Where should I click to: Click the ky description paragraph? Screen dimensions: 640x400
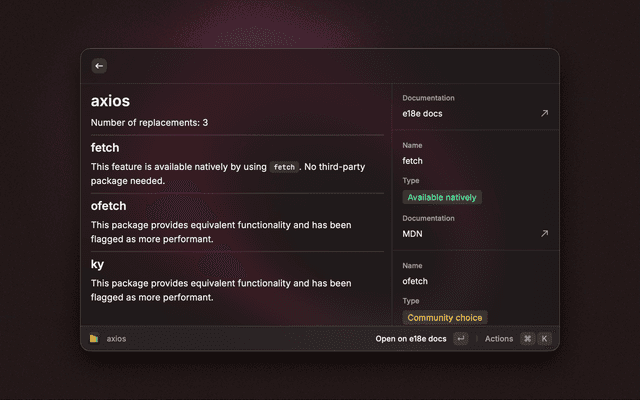pyautogui.click(x=221, y=290)
